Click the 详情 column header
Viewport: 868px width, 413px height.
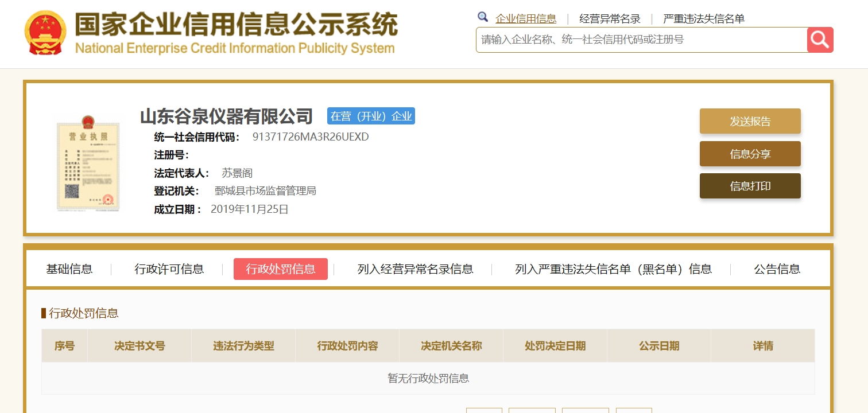click(763, 346)
